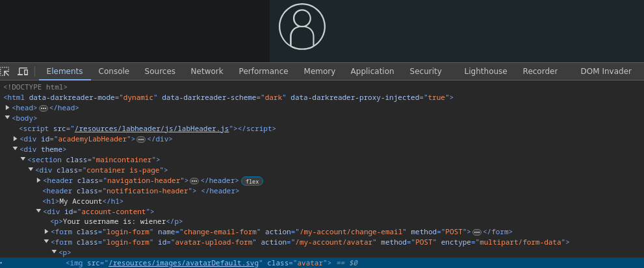Open the Memory tab
Screen dimensions: 644x268
(319, 71)
